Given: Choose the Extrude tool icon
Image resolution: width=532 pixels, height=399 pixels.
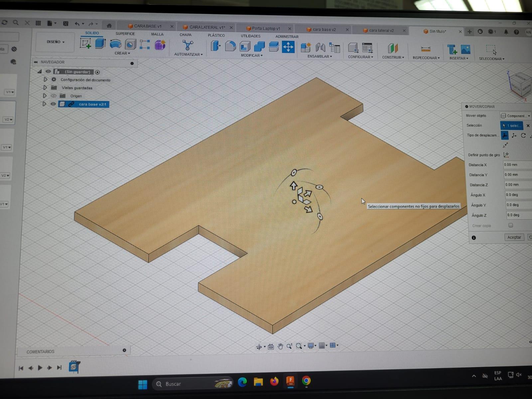Looking at the screenshot, I should 100,44.
